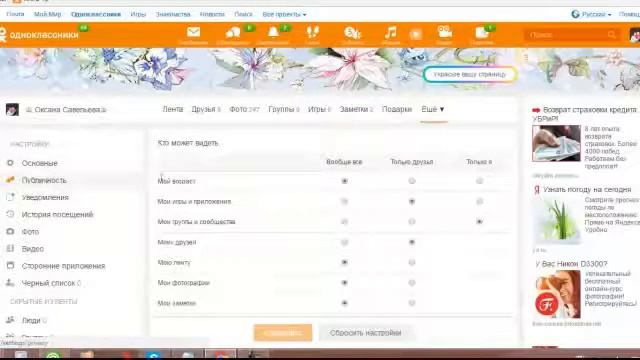Open Notifications bell icon
This screenshot has width=640, height=360.
point(273,32)
